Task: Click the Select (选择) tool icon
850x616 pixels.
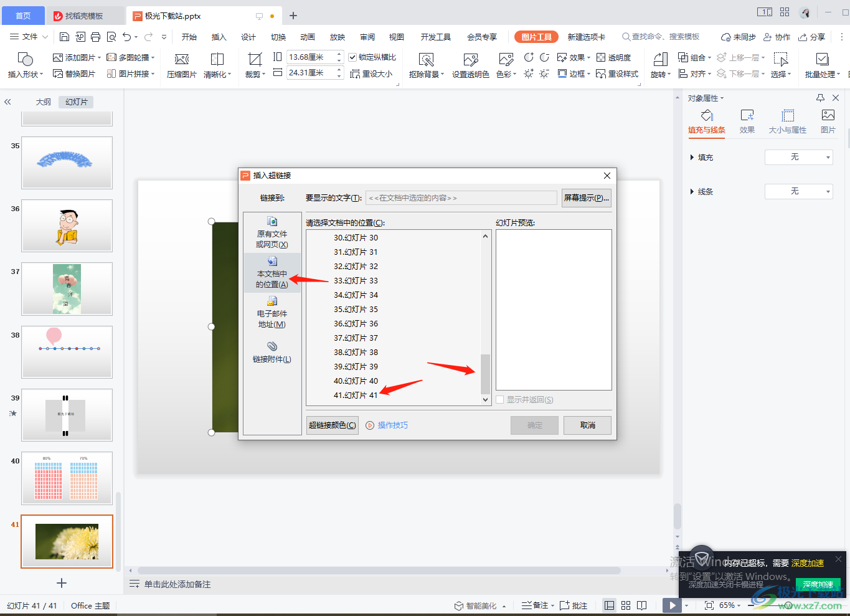Action: click(x=781, y=59)
